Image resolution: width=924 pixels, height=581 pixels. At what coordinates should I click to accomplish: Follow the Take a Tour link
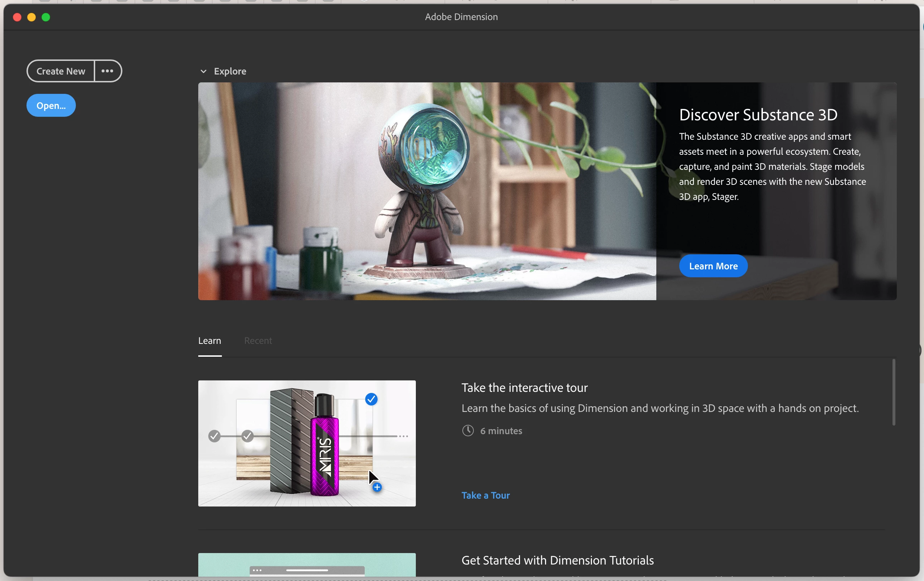485,495
